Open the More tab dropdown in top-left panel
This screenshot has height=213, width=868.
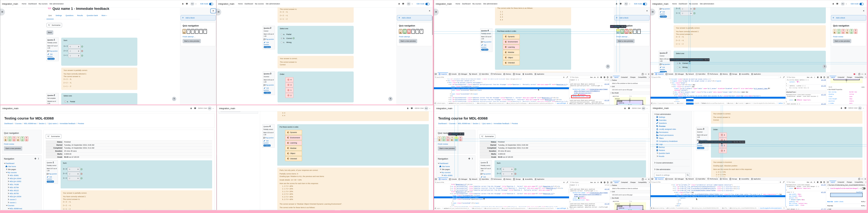click(x=104, y=16)
